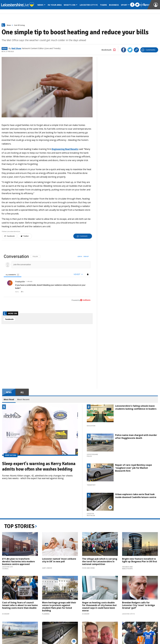Click the Follow button beside Conversation

(35, 256)
